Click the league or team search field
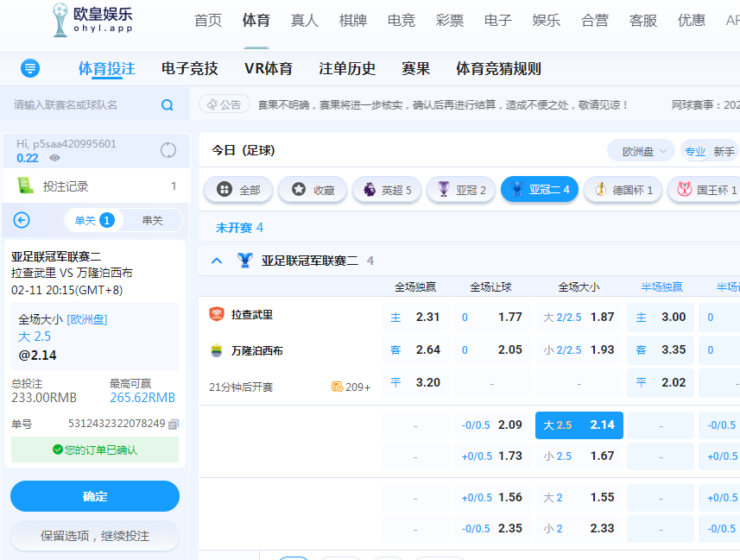 pos(82,105)
